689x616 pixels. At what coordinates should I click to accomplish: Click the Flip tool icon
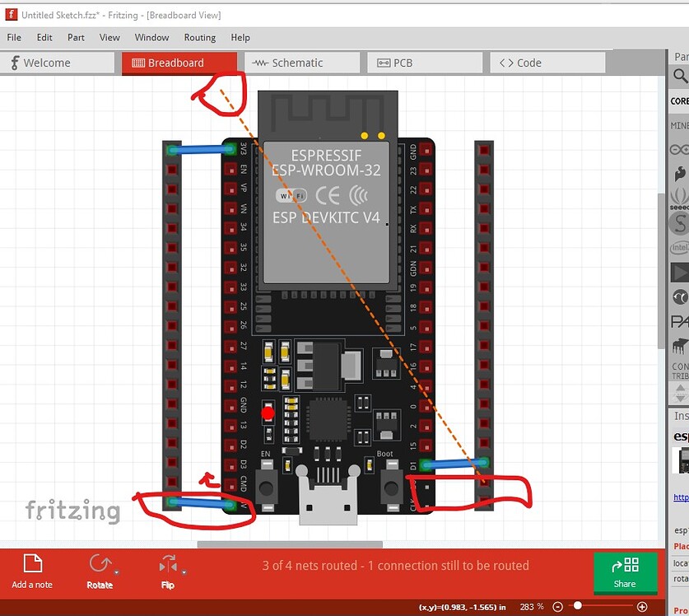(x=167, y=565)
